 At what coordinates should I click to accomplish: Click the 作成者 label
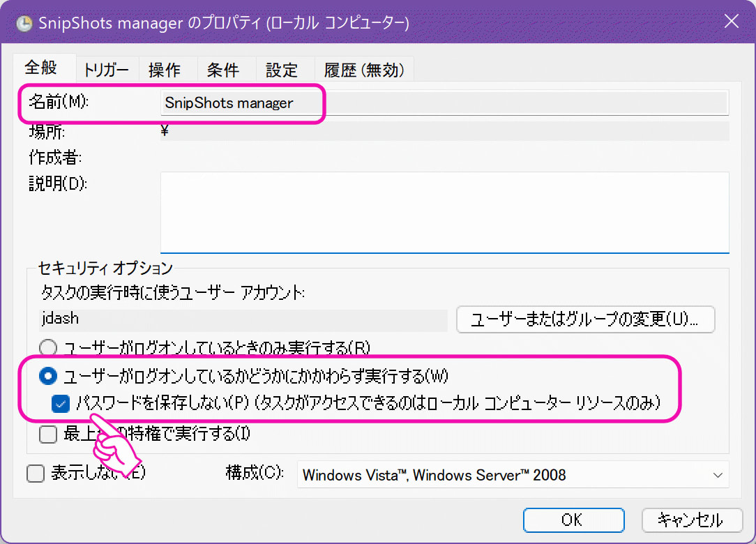point(56,157)
